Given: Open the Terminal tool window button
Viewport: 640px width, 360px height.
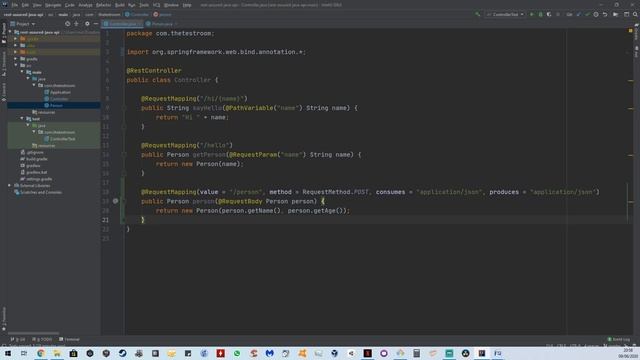Looking at the screenshot, I should click(69, 339).
